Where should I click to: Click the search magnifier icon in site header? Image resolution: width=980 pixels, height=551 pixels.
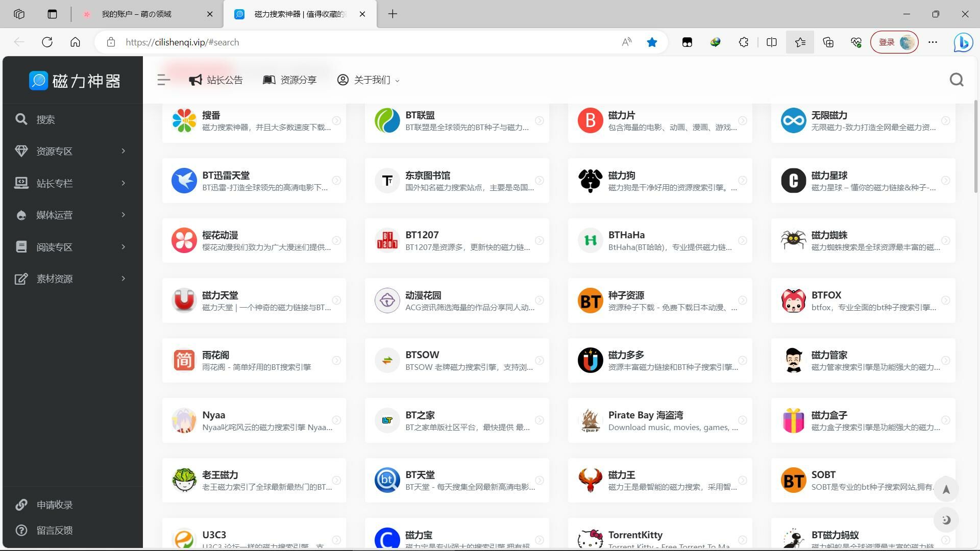(956, 80)
